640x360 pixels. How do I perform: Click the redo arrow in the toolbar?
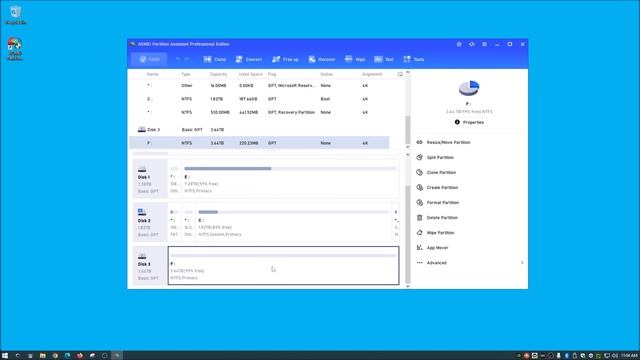[x=187, y=59]
